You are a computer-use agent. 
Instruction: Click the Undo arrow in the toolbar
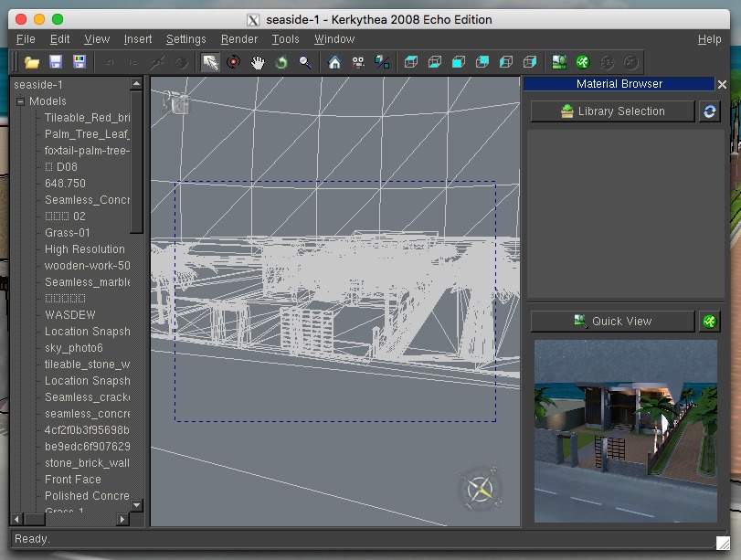[x=110, y=62]
